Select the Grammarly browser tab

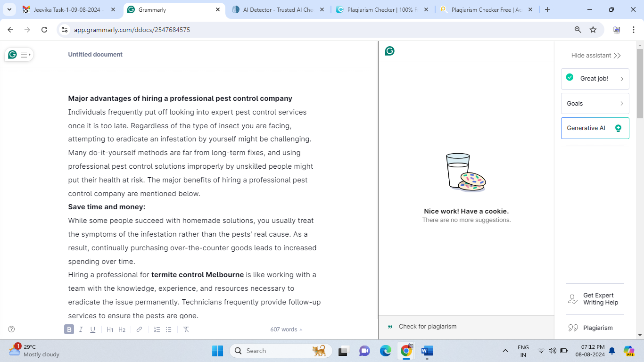(173, 9)
